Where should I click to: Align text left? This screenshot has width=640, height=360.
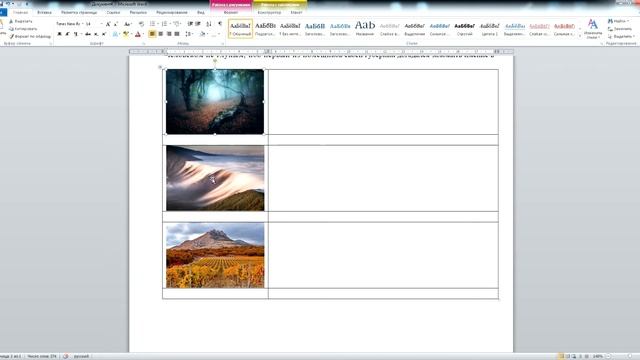click(x=152, y=34)
